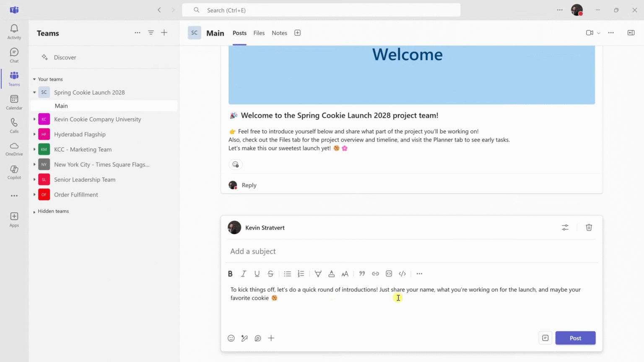The image size is (644, 362).
Task: Insert a code block
Action: click(x=389, y=274)
